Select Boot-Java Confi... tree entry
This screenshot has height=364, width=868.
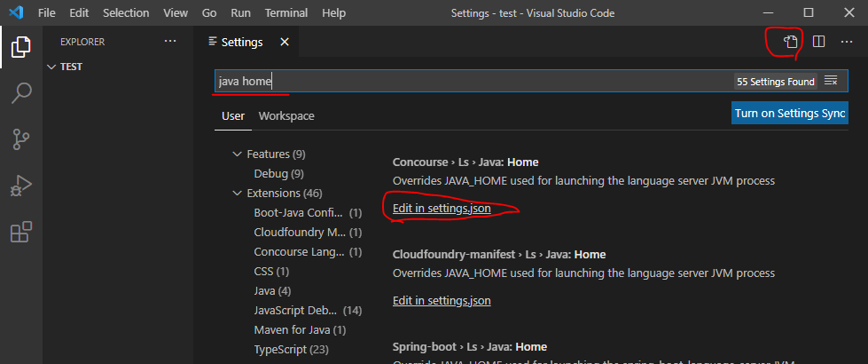pyautogui.click(x=308, y=213)
